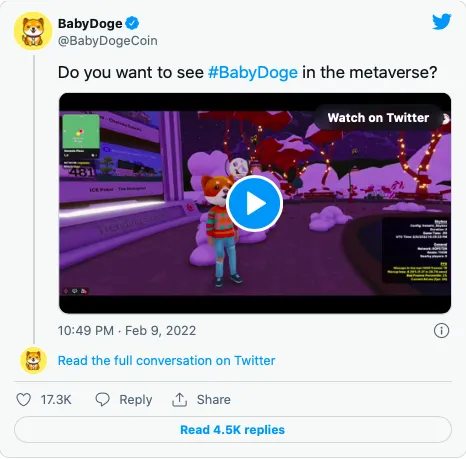466x459 pixels.
Task: Open the small BabyDoge avatar below thread
Action: (33, 360)
